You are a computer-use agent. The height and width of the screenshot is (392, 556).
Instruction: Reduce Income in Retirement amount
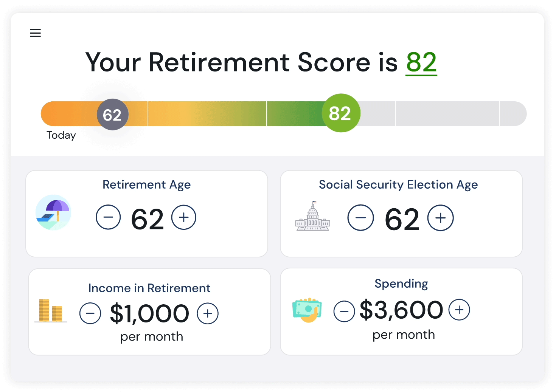tap(90, 313)
